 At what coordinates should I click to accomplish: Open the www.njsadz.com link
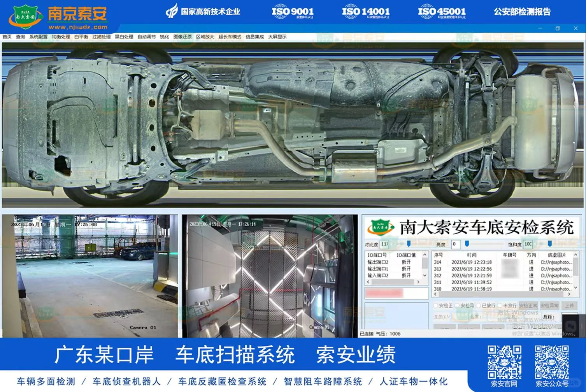pyautogui.click(x=78, y=27)
